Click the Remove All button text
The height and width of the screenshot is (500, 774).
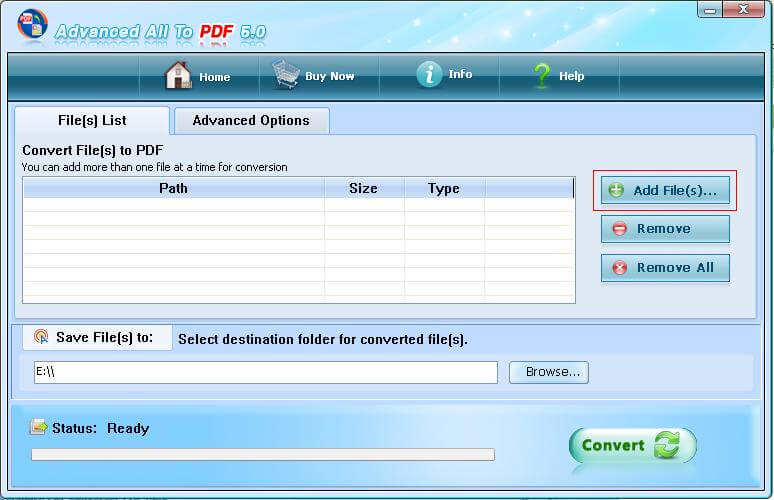(675, 268)
